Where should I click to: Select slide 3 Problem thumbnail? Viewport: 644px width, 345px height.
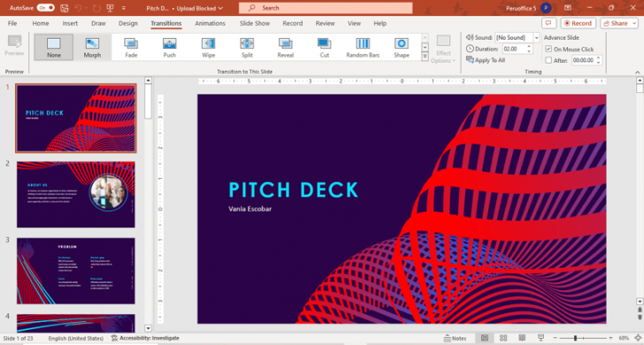click(76, 271)
